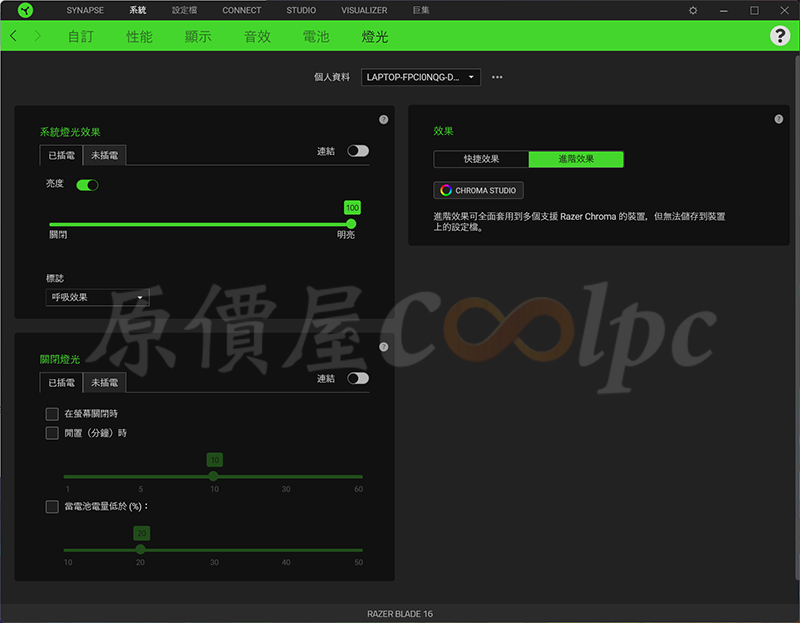Open the 個人資料 profile dropdown

420,77
